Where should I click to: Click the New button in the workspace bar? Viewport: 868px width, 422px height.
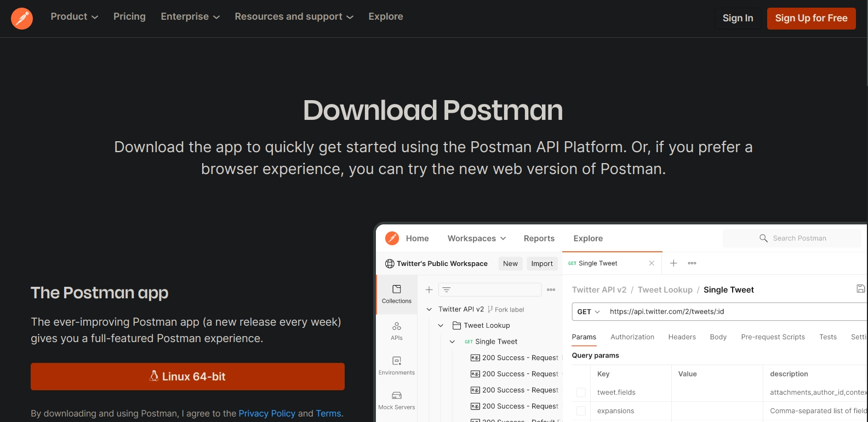coord(510,263)
